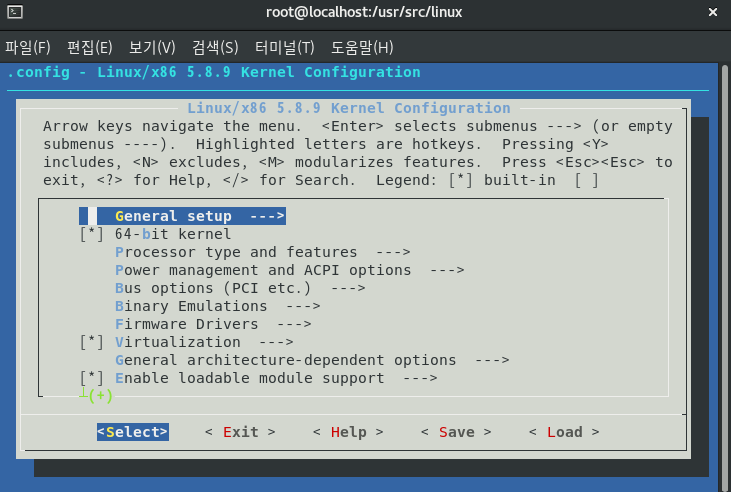Click the window title root@localhost:/usr/src/linux
Image resolution: width=731 pixels, height=492 pixels.
(364, 12)
